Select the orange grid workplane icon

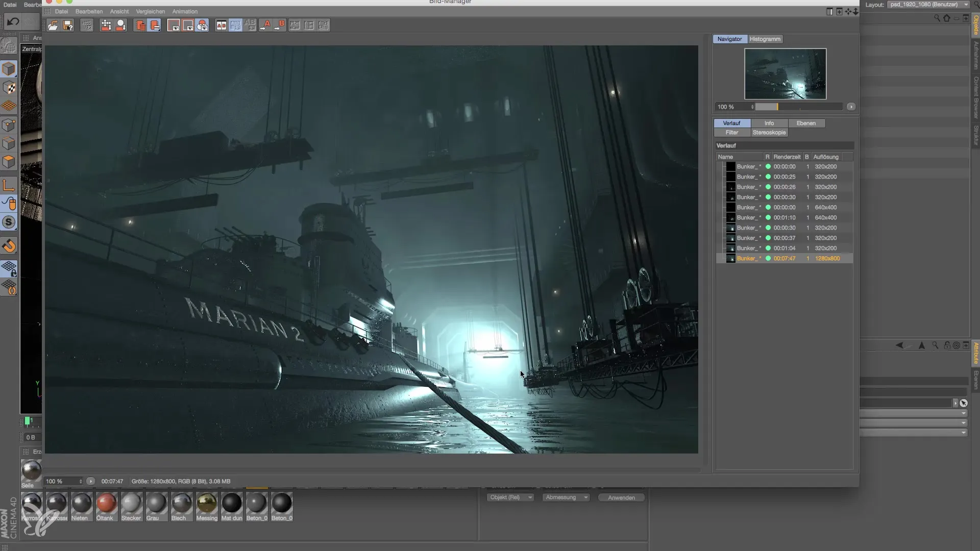(x=9, y=106)
